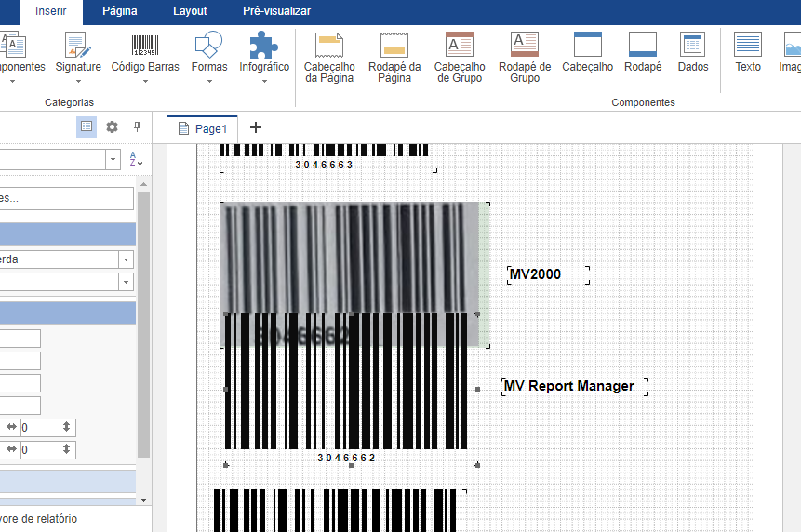801x532 pixels.
Task: Open the Página ribbon tab
Action: [x=119, y=11]
